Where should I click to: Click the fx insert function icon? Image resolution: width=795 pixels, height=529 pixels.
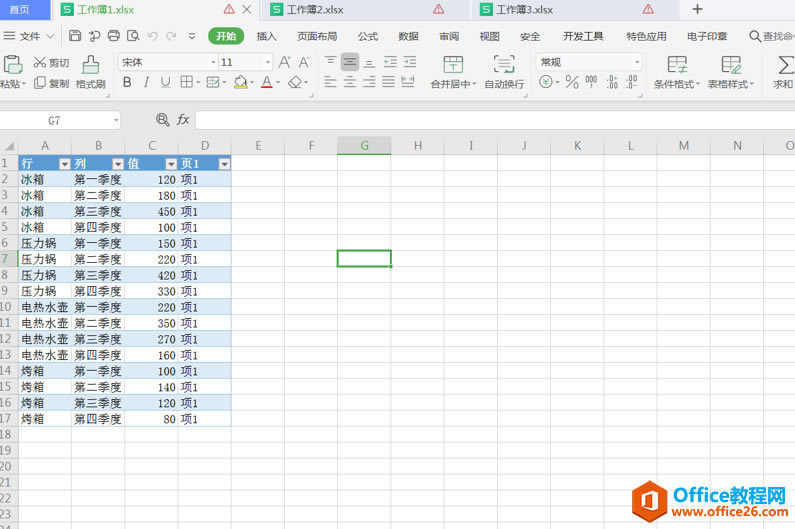(x=183, y=120)
